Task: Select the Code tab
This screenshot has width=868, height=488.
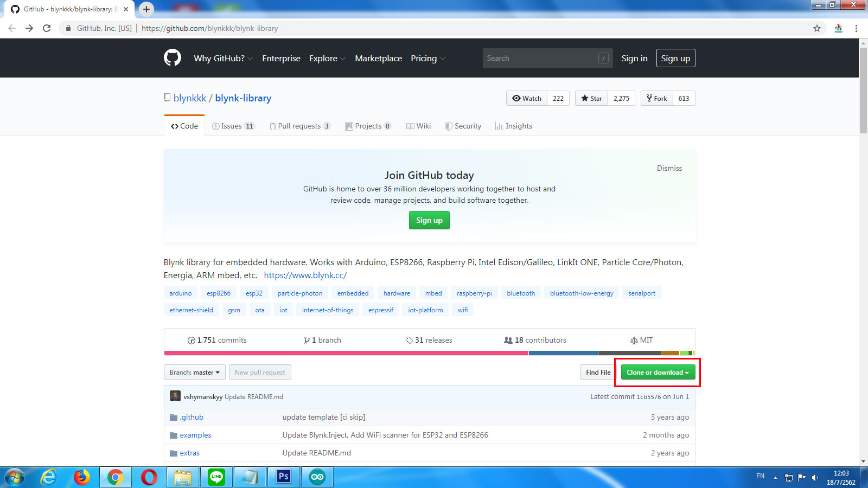Action: point(184,126)
